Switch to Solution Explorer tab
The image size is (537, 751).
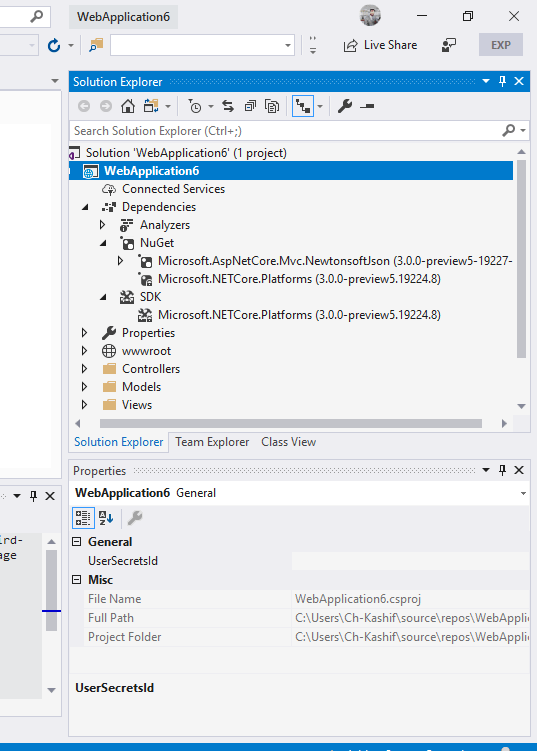118,442
